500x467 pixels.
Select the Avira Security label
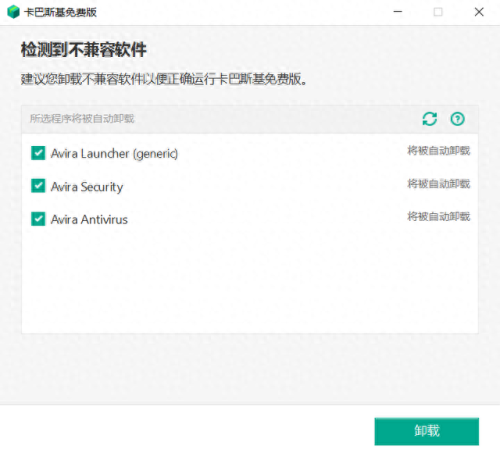(x=87, y=187)
